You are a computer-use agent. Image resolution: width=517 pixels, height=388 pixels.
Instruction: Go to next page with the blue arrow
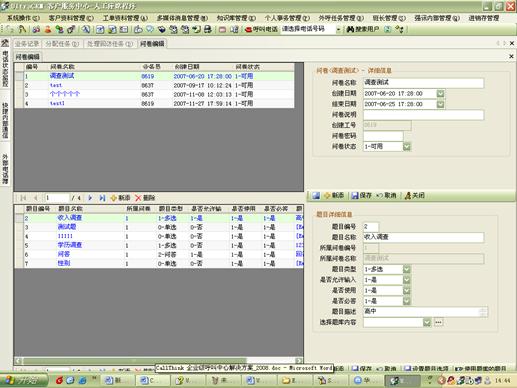90,198
